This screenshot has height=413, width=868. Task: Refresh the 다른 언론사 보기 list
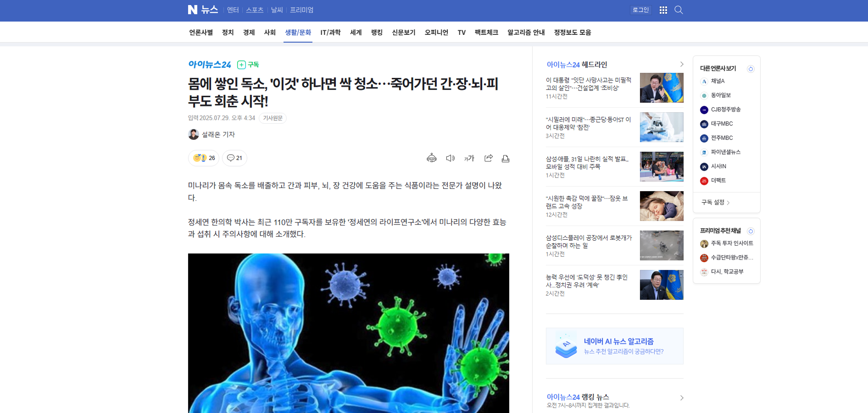tap(751, 69)
